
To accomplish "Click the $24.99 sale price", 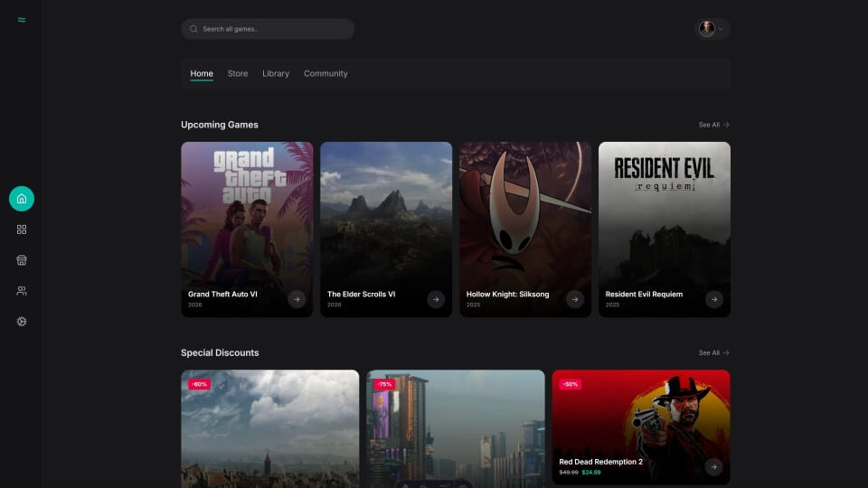I will pyautogui.click(x=591, y=473).
